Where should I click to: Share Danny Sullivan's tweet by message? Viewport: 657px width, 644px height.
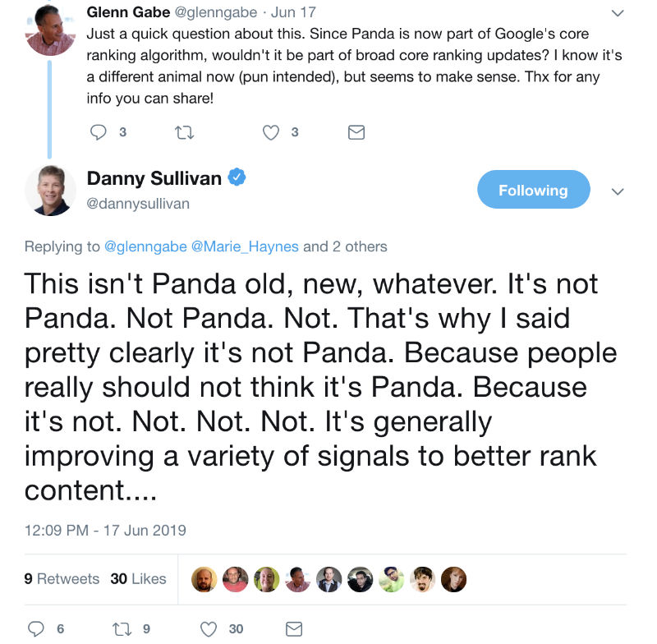[x=294, y=628]
